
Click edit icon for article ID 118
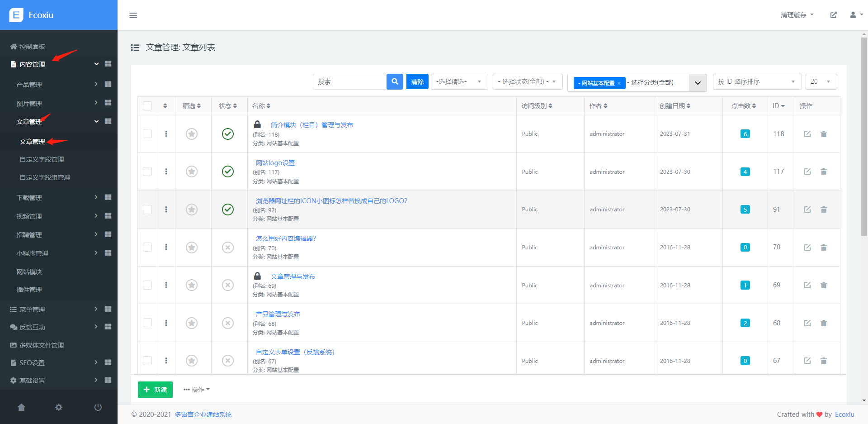807,134
